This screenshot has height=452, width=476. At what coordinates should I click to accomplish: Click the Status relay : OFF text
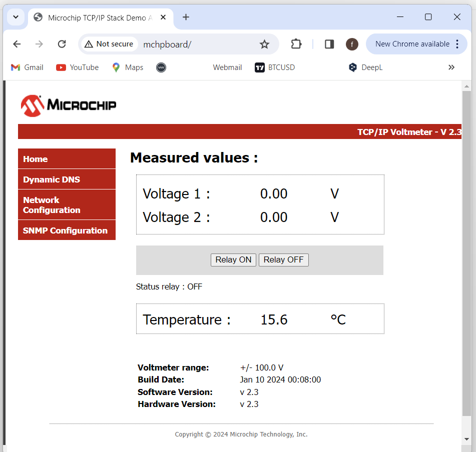(169, 287)
